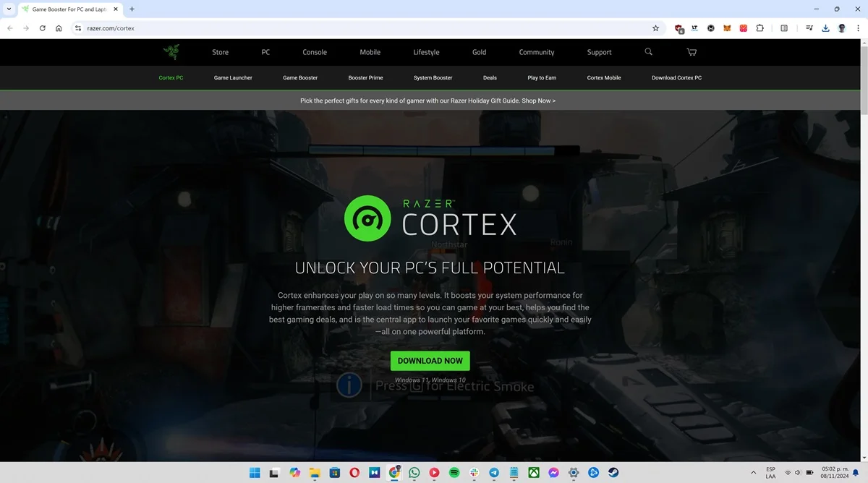Open the site search magnifier
This screenshot has height=483, width=868.
(648, 51)
